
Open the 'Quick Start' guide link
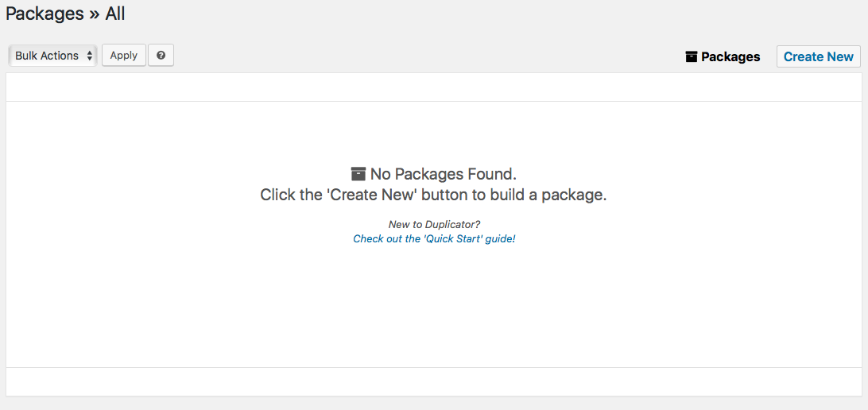tap(434, 239)
